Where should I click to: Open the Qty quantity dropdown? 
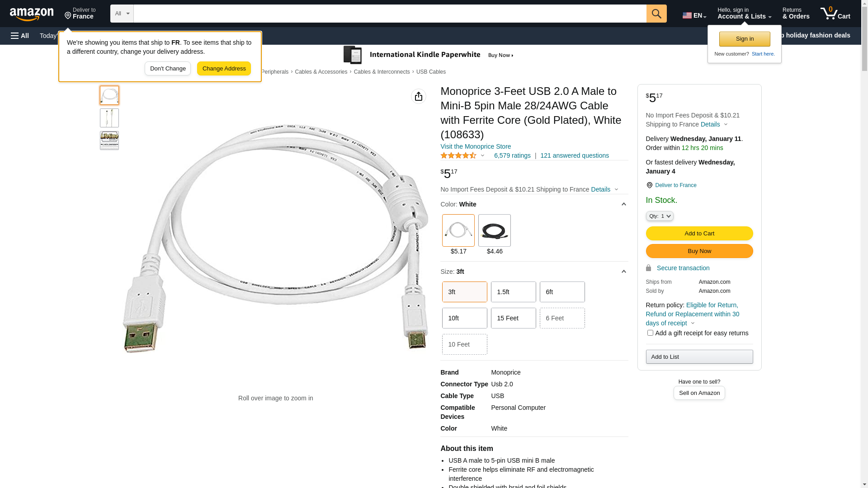tap(660, 216)
